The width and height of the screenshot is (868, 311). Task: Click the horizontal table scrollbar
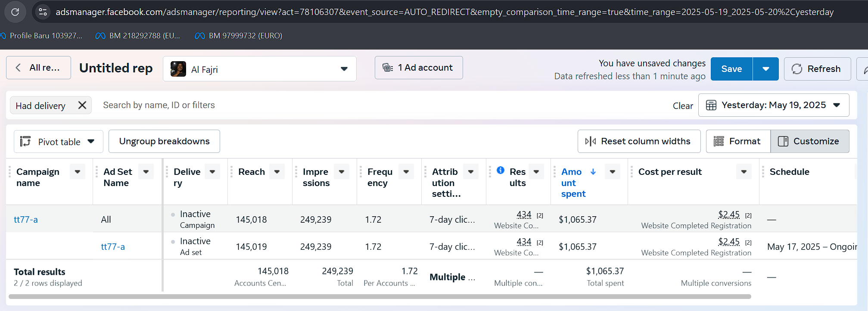click(x=380, y=296)
